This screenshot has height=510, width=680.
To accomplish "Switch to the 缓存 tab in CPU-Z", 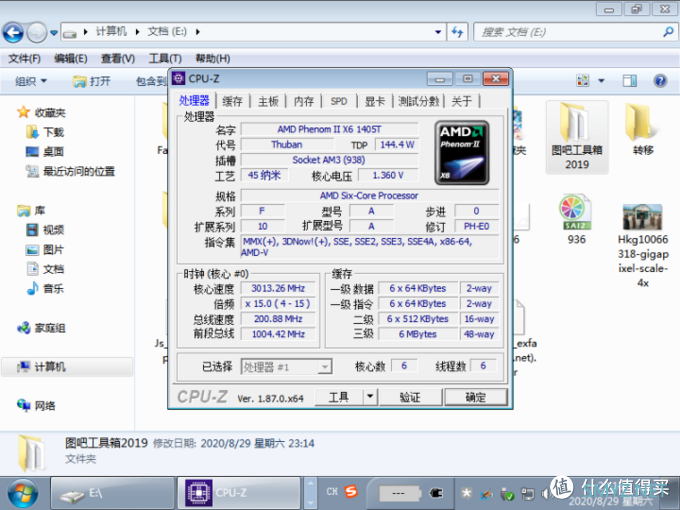I will pos(232,101).
